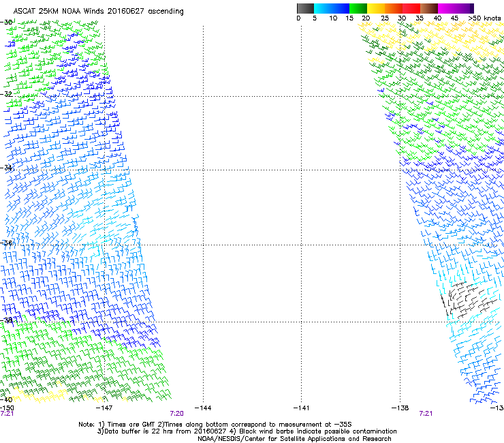The width and height of the screenshot is (504, 443).
Task: Click the '0' label under the color scale
Action: [298, 18]
